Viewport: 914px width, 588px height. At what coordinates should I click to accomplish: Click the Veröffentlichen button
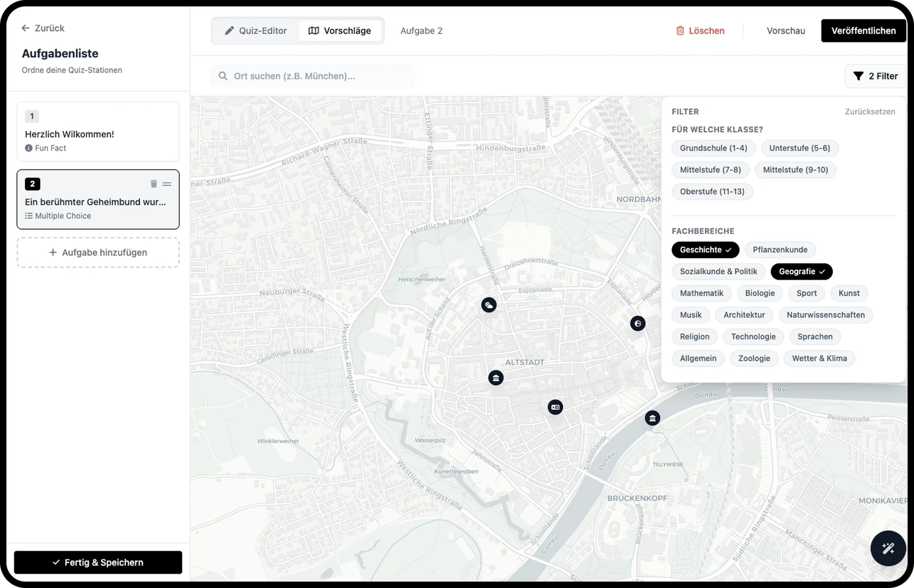(x=863, y=30)
